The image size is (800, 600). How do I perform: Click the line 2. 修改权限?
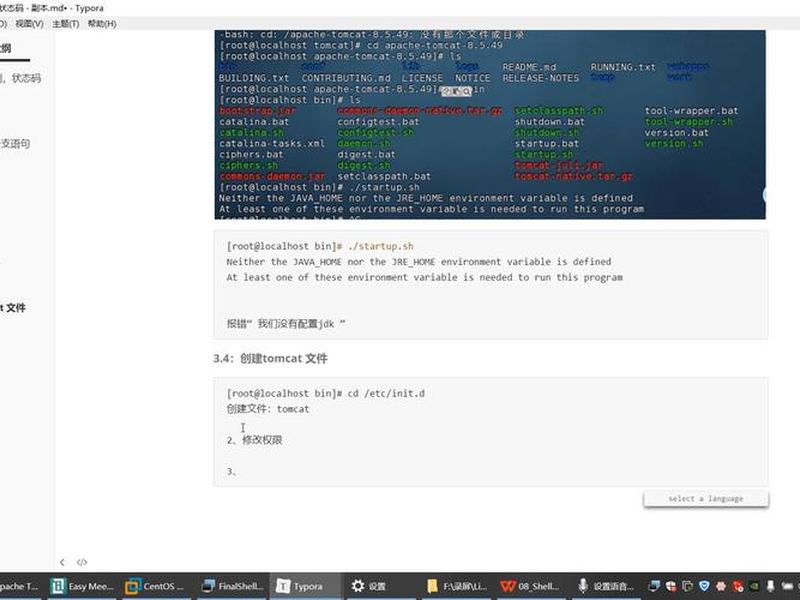[255, 440]
